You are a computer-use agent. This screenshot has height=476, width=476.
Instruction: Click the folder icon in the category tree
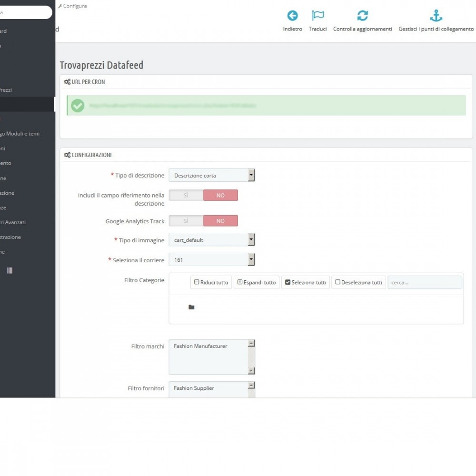click(x=191, y=307)
